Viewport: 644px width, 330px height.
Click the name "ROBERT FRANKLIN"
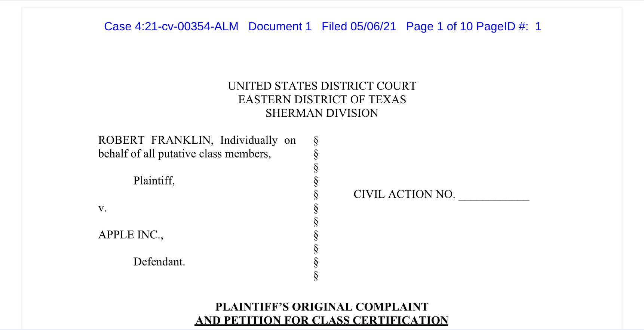point(156,140)
